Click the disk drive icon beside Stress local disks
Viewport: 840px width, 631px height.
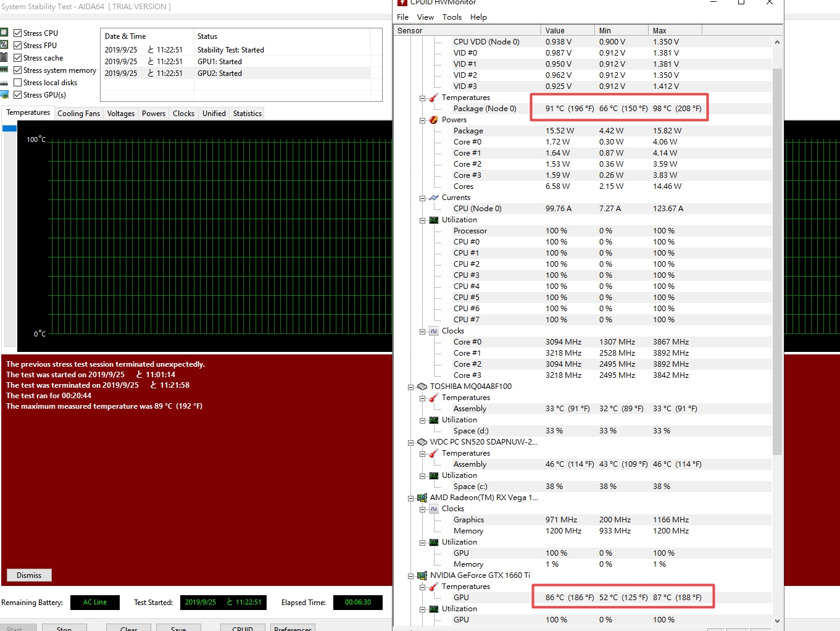pos(4,82)
